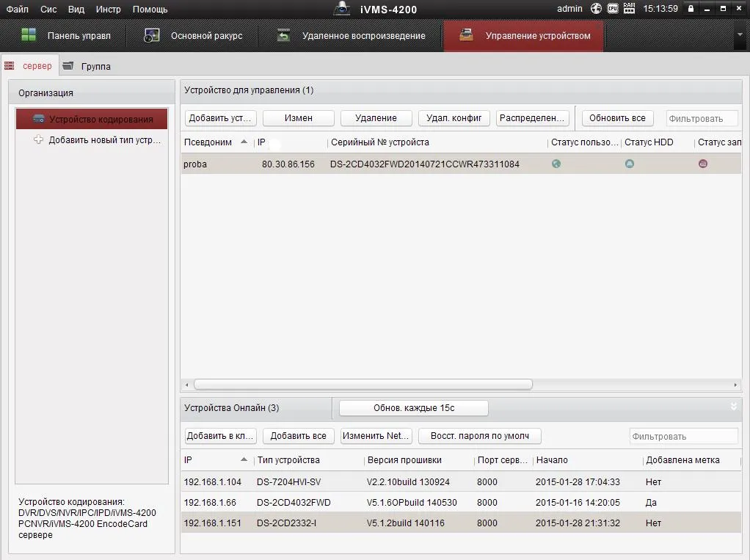Open the Панель управл tab
The width and height of the screenshot is (750, 560).
point(66,35)
